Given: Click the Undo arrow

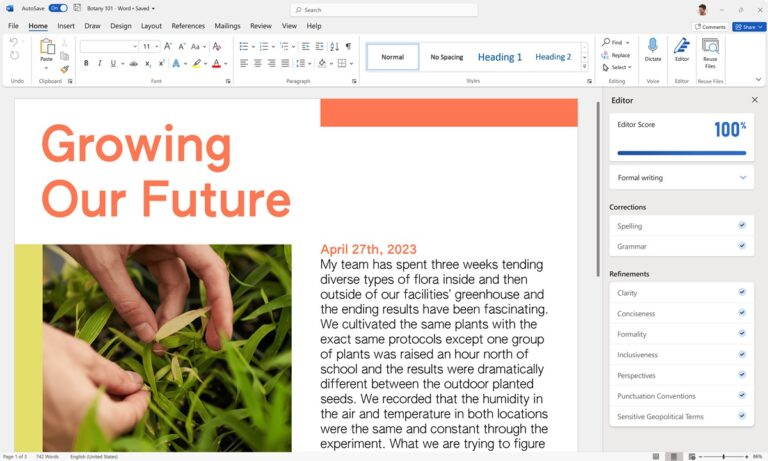Looking at the screenshot, I should (14, 42).
